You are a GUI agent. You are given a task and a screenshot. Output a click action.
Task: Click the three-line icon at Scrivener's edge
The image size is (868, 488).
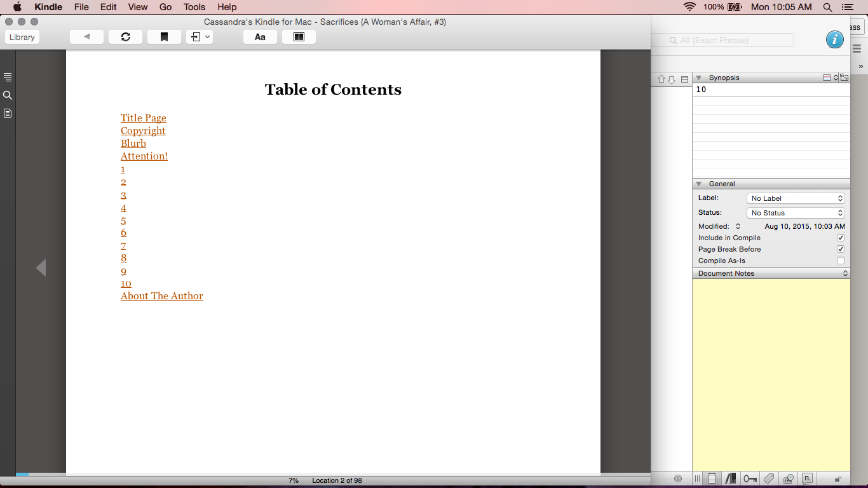click(x=857, y=49)
